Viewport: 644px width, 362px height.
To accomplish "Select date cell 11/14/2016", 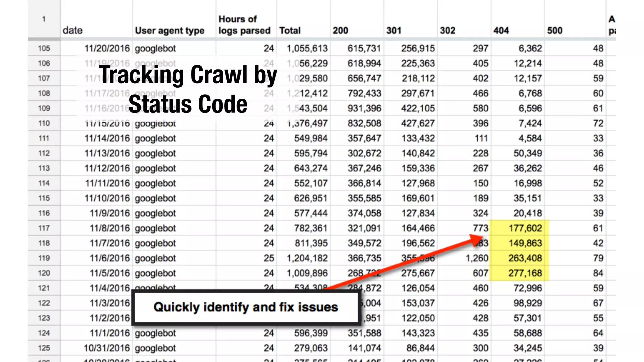I will point(96,138).
